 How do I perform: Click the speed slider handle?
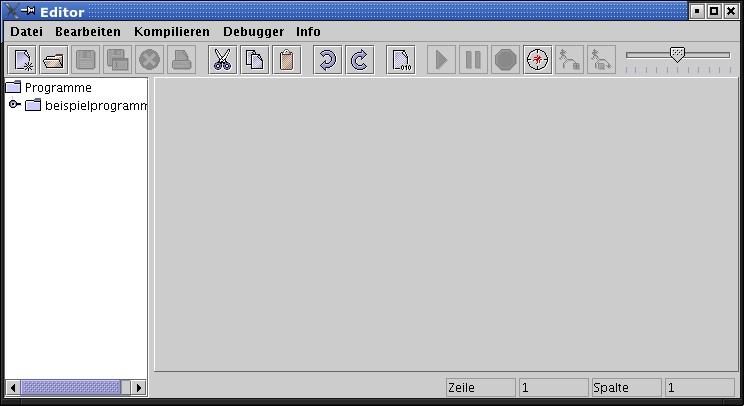[677, 55]
